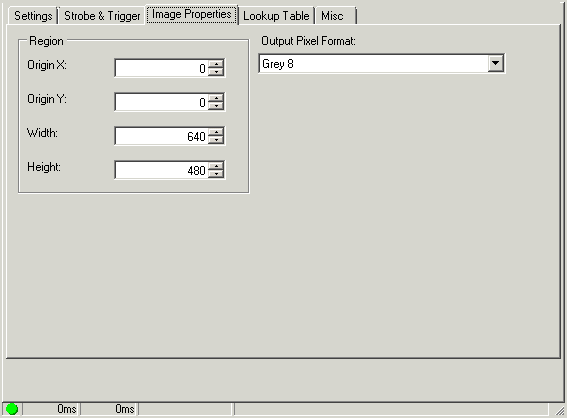Click the Height value field showing 480
The width and height of the screenshot is (567, 418).
[x=161, y=170]
